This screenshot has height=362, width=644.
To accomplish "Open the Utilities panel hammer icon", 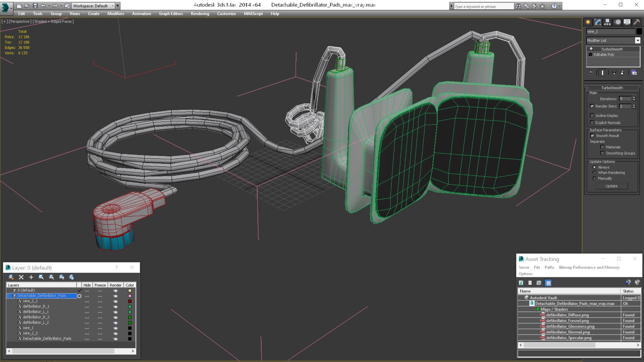I will coord(636,22).
